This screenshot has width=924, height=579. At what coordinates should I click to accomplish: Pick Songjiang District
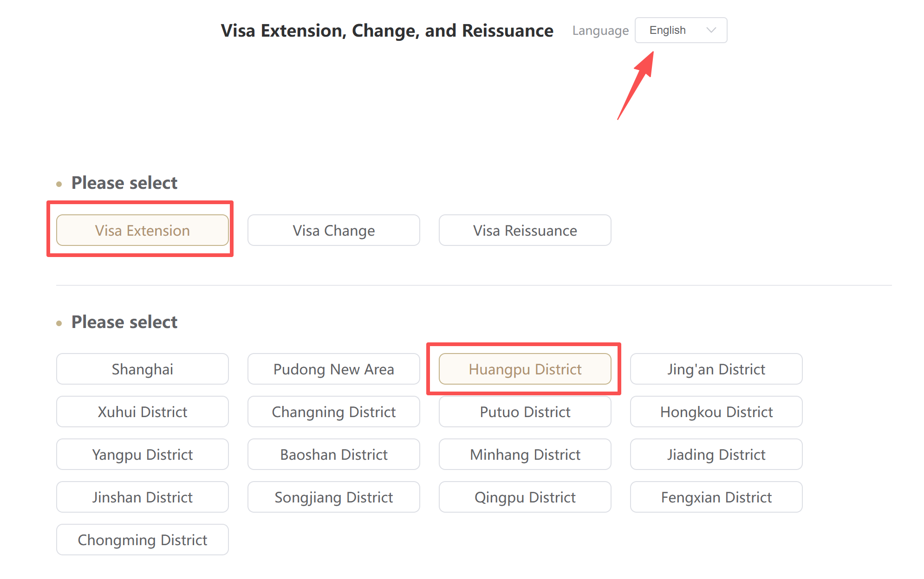334,497
